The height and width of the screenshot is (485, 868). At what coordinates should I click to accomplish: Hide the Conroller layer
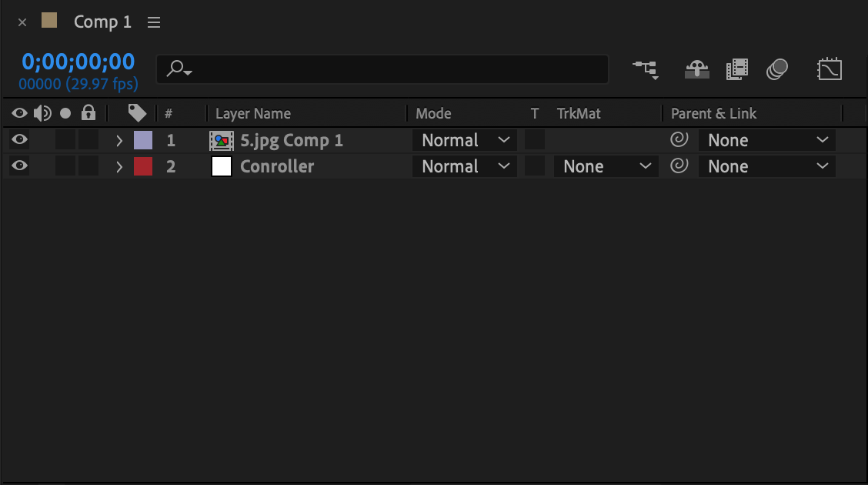coord(19,166)
